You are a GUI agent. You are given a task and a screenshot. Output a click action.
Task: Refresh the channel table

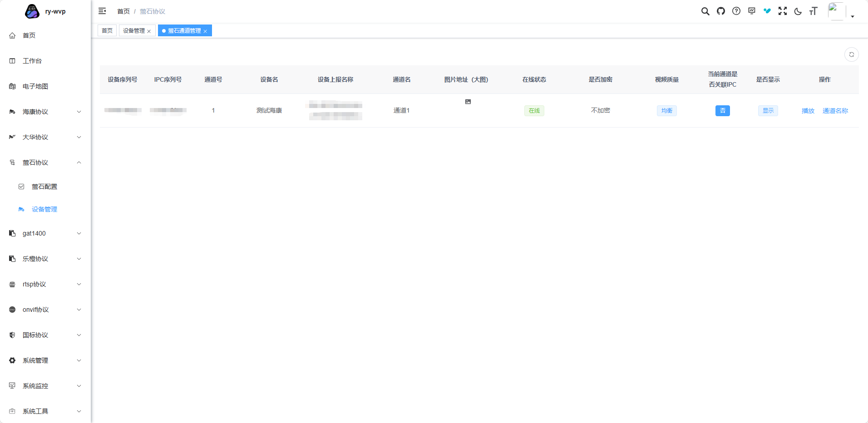point(851,54)
